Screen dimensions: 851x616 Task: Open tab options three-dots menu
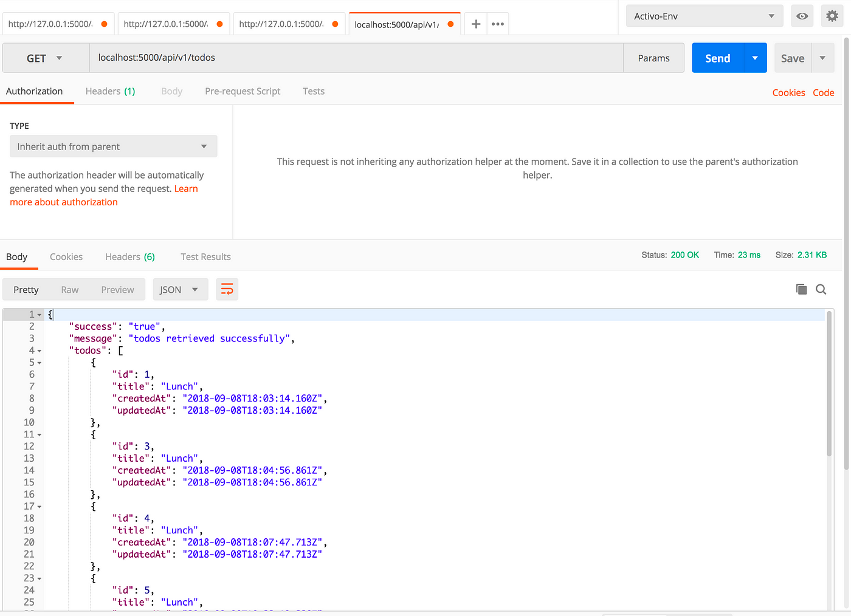coord(498,24)
